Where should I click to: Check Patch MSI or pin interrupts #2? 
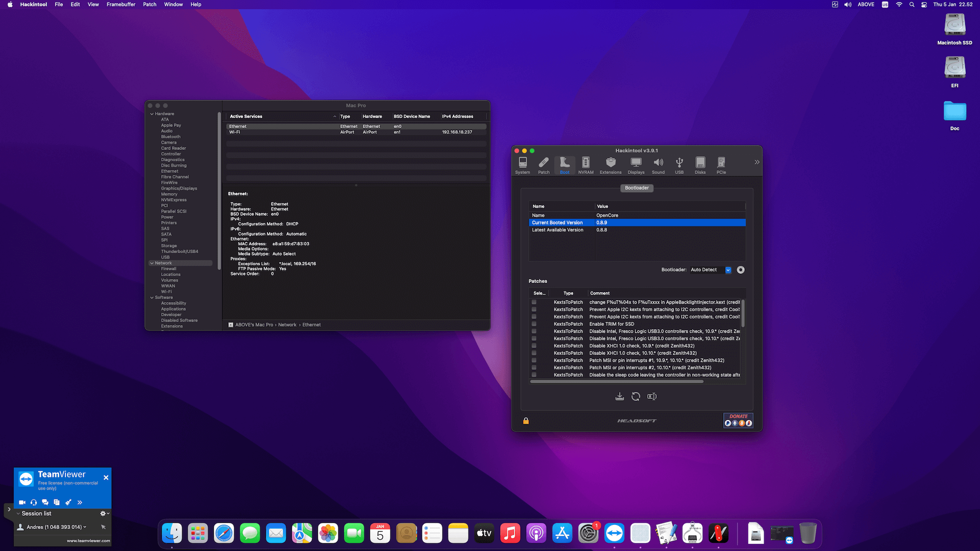534,368
